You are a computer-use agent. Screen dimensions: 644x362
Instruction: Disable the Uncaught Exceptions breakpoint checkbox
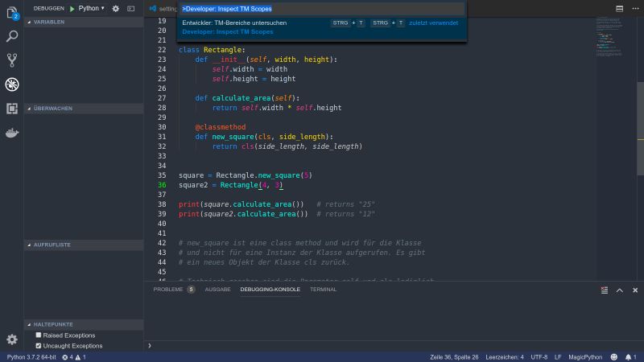click(39, 346)
